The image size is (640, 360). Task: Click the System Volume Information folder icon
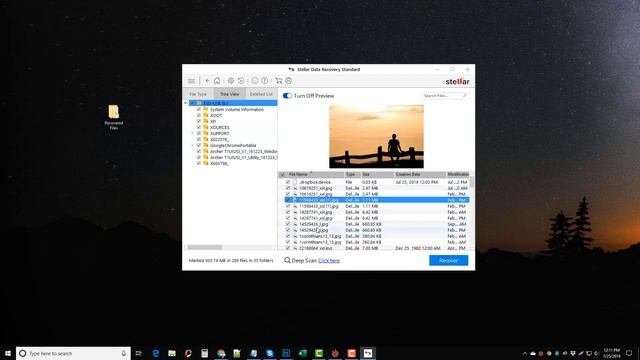click(206, 109)
